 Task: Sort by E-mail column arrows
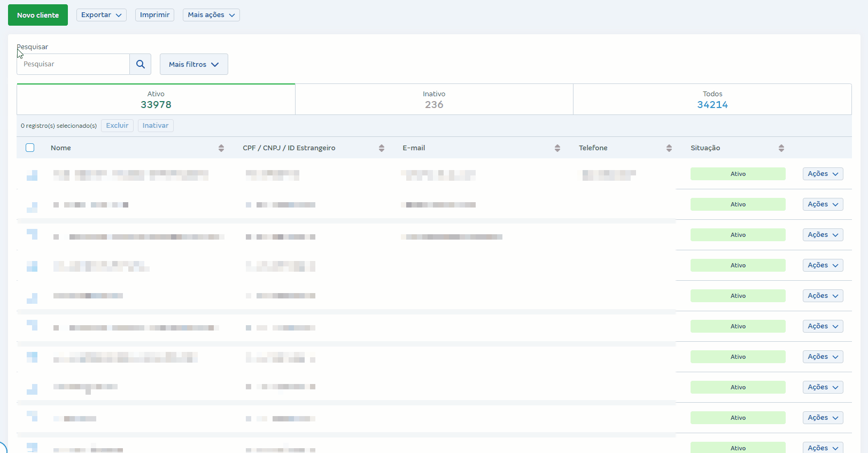(557, 148)
